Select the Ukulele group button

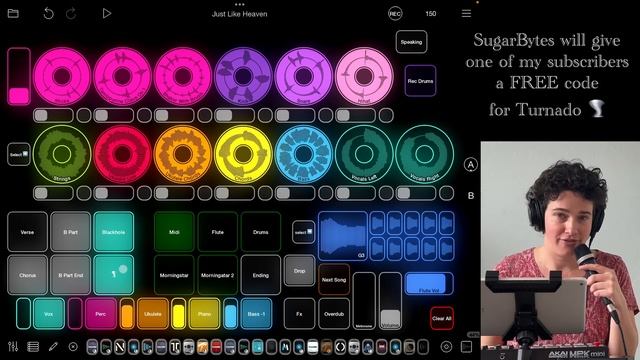pos(153,314)
